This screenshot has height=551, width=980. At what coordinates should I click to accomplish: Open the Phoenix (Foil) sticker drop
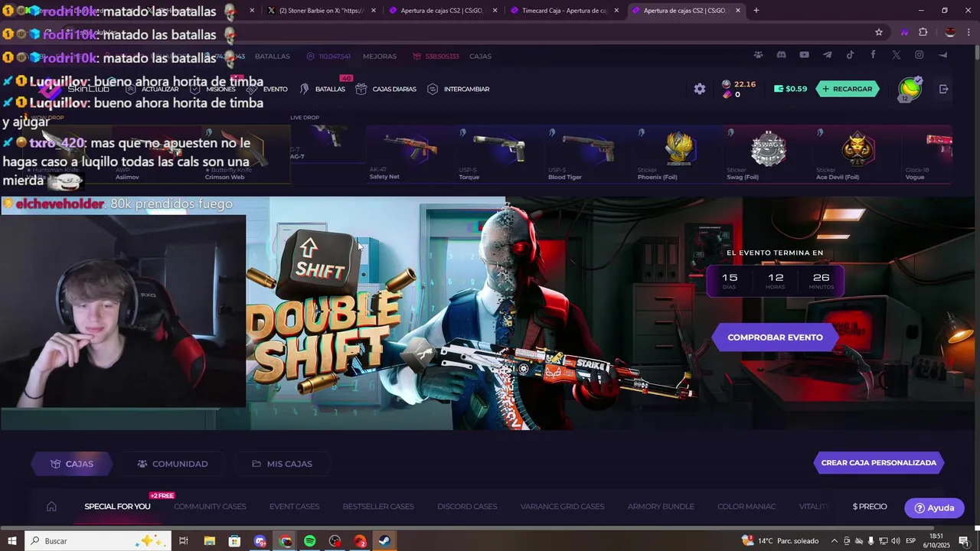tap(679, 155)
